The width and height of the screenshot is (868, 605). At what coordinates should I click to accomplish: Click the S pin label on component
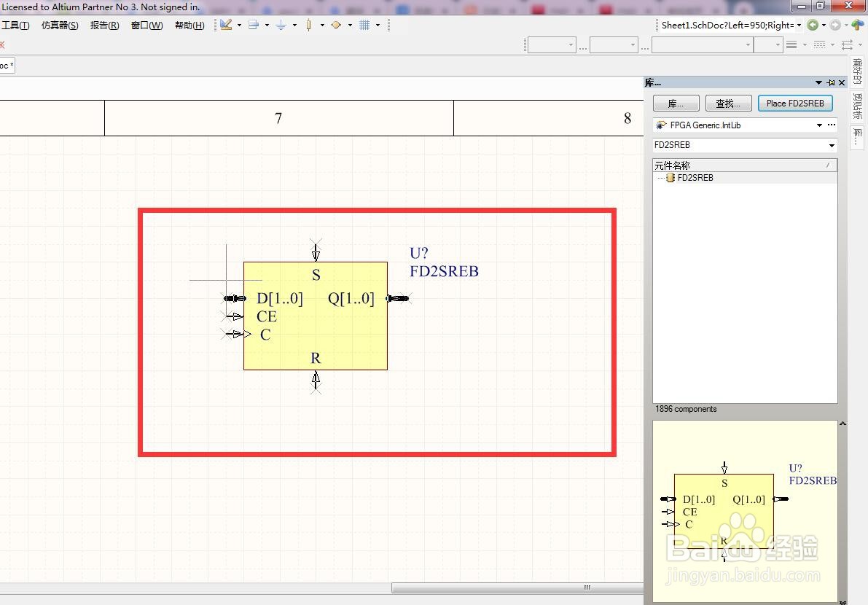[316, 275]
